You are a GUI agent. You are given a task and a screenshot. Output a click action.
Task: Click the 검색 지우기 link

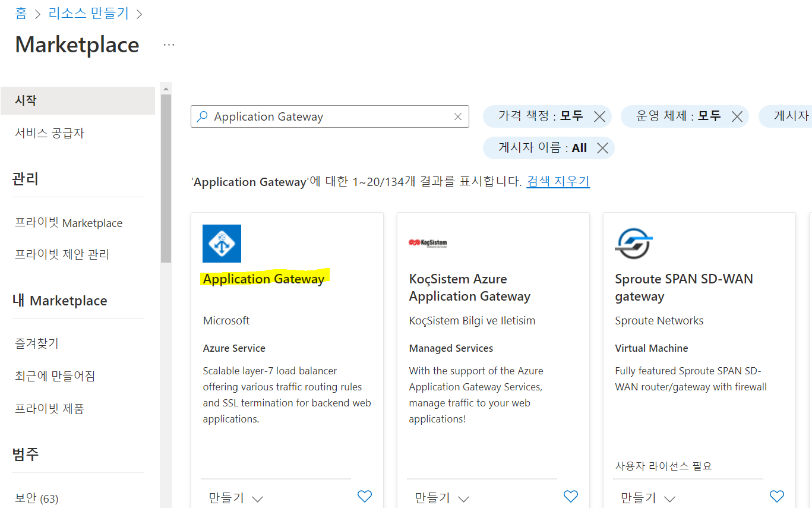558,181
